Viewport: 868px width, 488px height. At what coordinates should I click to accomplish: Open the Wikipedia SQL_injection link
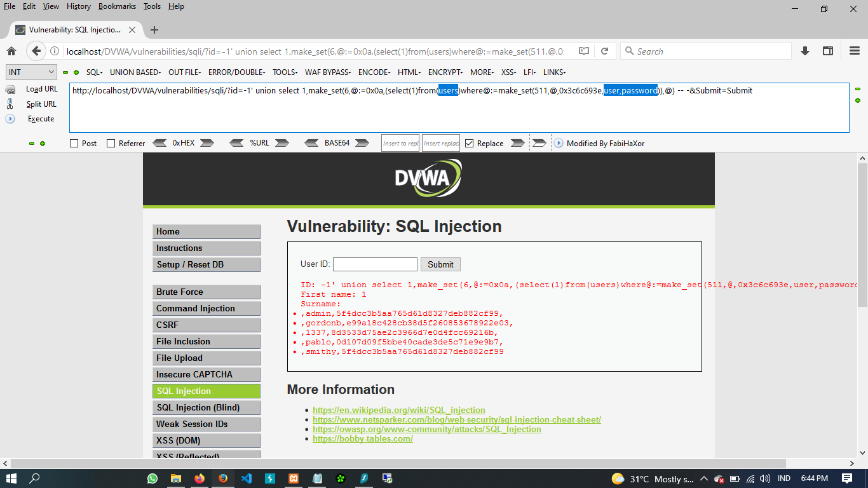(x=398, y=410)
